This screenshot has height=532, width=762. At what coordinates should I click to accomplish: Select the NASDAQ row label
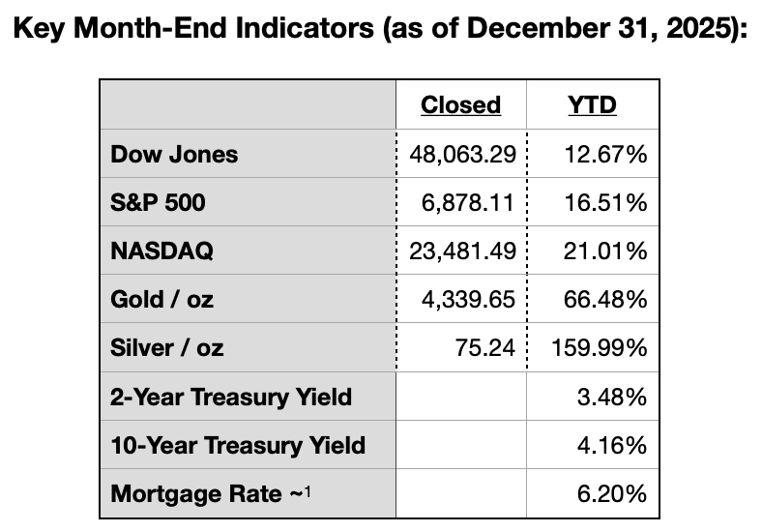point(162,251)
